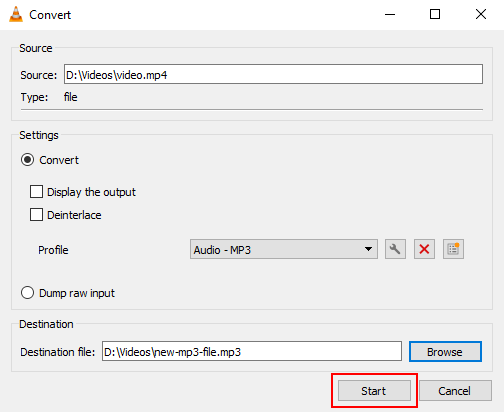Minimize the Convert window
The image size is (504, 412).
click(x=390, y=14)
